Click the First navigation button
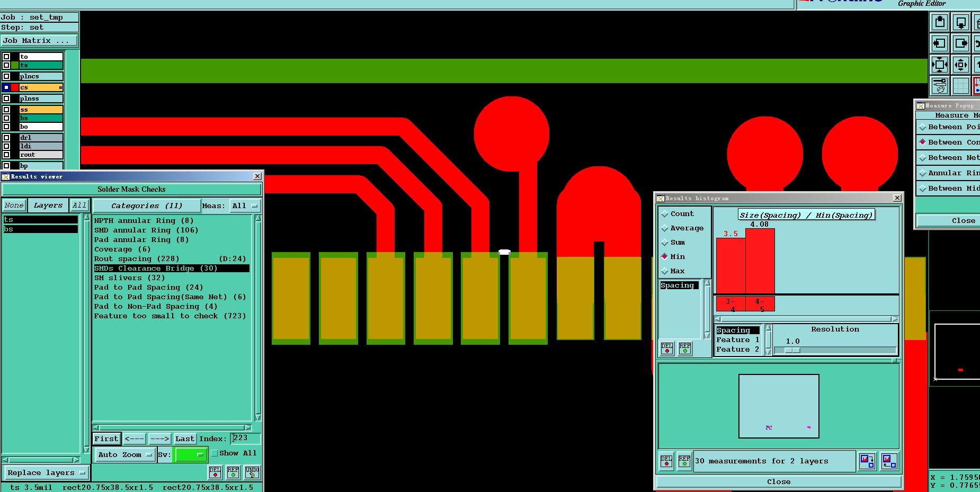This screenshot has height=492, width=980. 106,439
